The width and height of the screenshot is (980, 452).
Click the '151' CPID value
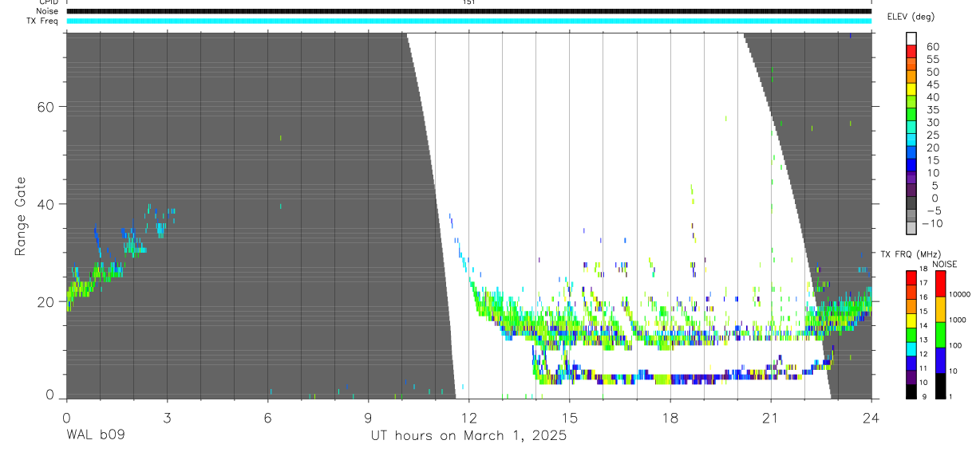pyautogui.click(x=468, y=2)
